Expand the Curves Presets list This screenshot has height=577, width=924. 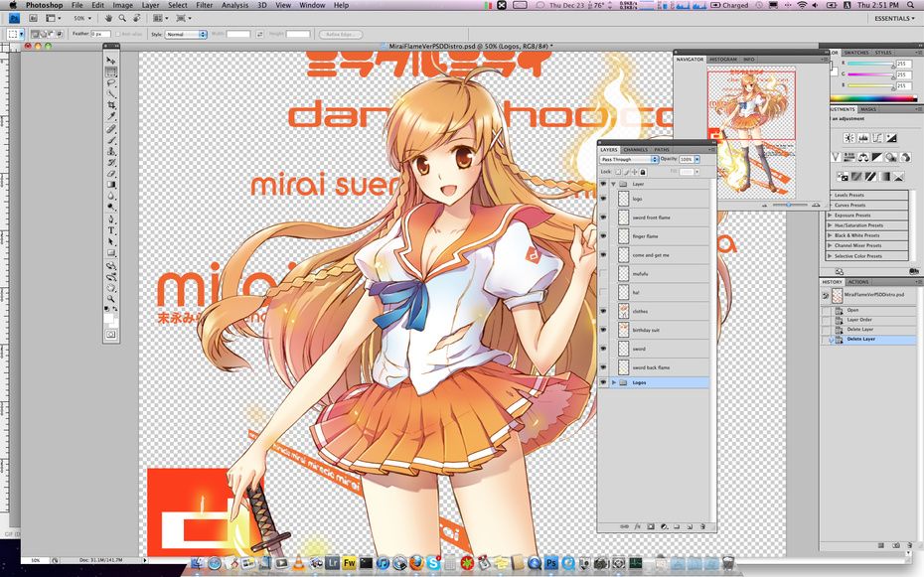(x=831, y=206)
